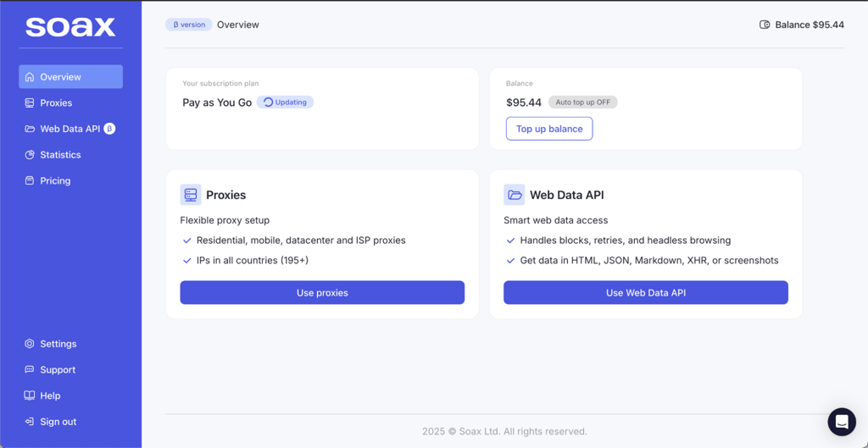This screenshot has height=448, width=868.
Task: Go to Proxies in the sidebar
Action: click(x=71, y=102)
